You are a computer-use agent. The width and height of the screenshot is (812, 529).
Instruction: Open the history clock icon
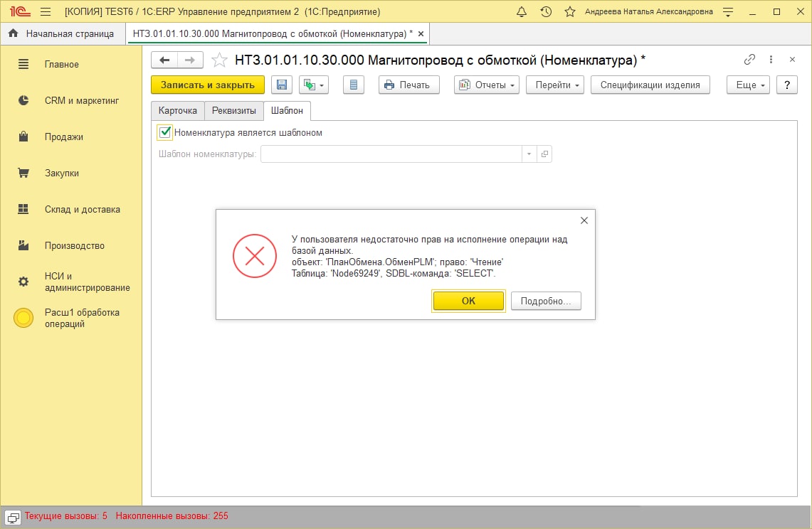coord(546,11)
